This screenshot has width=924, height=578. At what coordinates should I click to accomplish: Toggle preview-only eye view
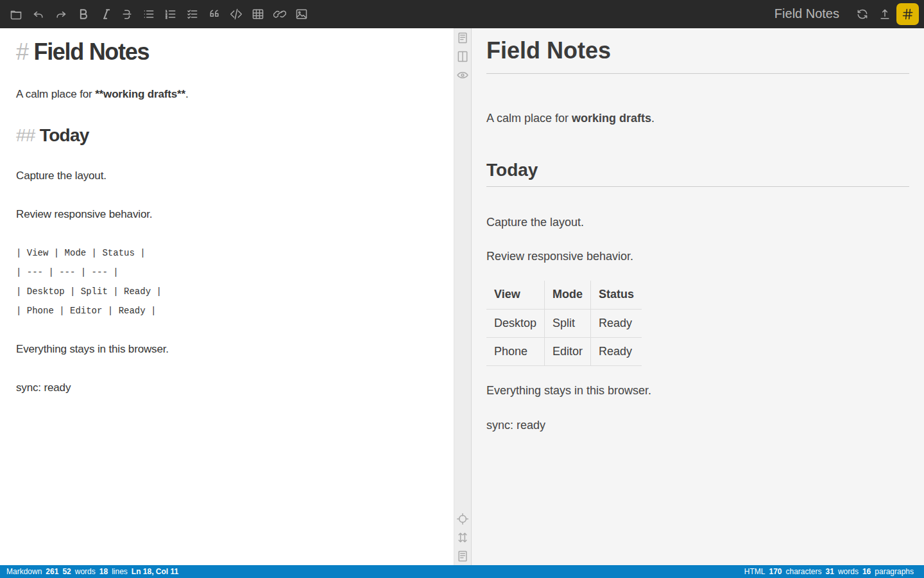point(463,75)
